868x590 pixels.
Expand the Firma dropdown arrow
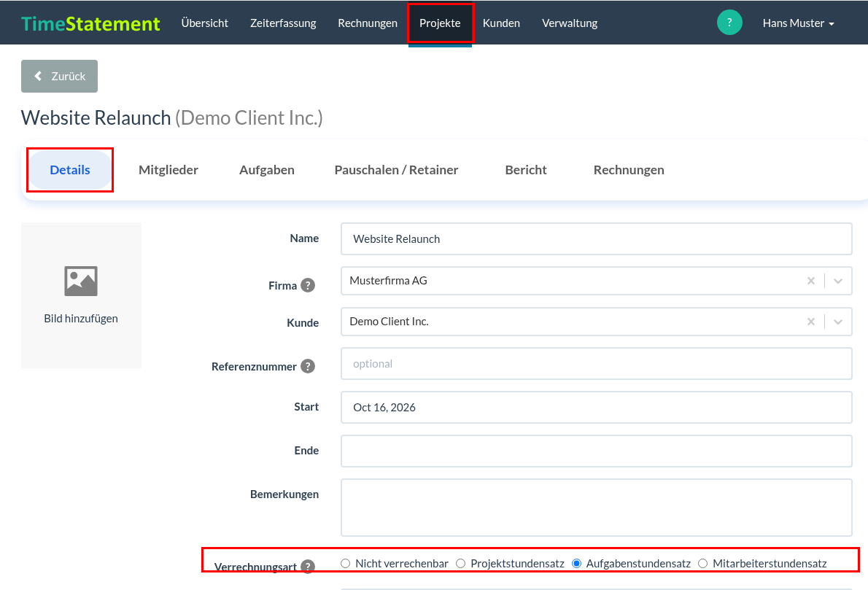[x=838, y=281]
